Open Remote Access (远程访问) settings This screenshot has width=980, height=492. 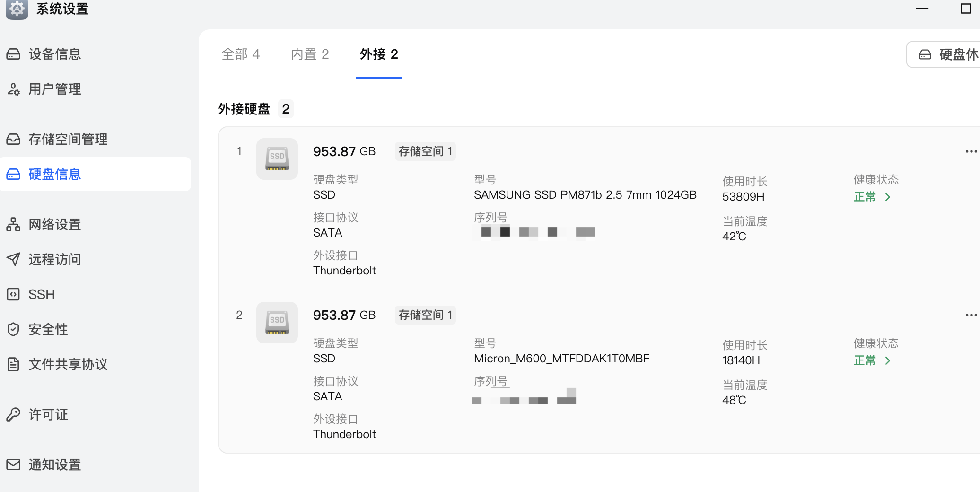point(54,260)
